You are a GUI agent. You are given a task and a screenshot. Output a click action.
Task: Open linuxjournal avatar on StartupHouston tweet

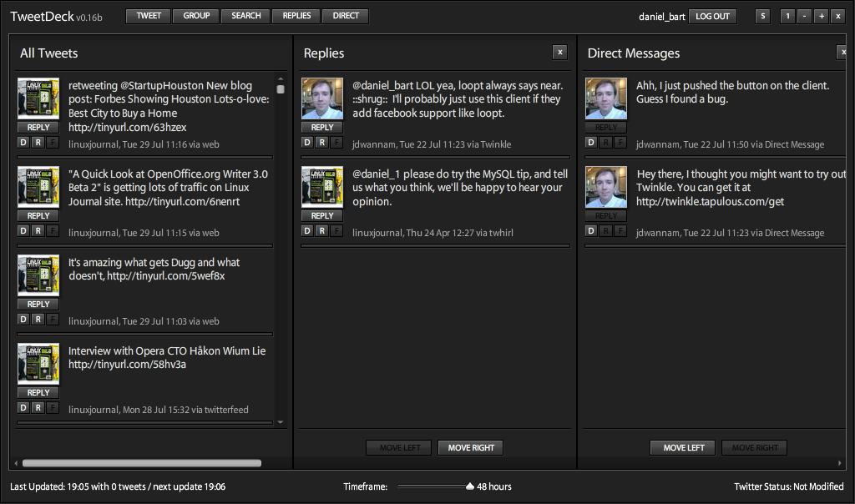(x=38, y=98)
